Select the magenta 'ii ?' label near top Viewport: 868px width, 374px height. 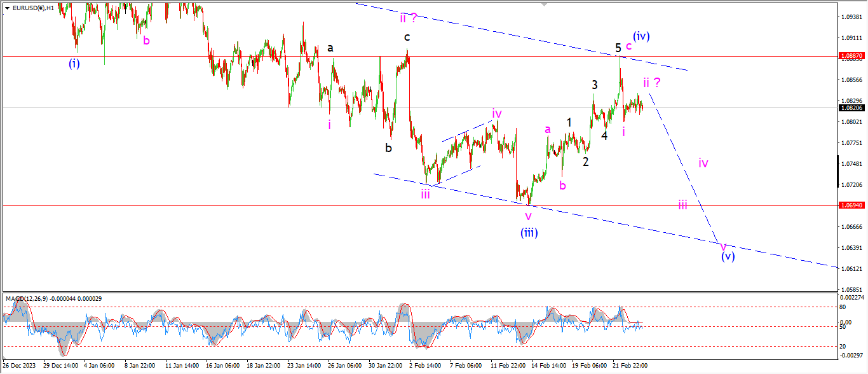[409, 18]
